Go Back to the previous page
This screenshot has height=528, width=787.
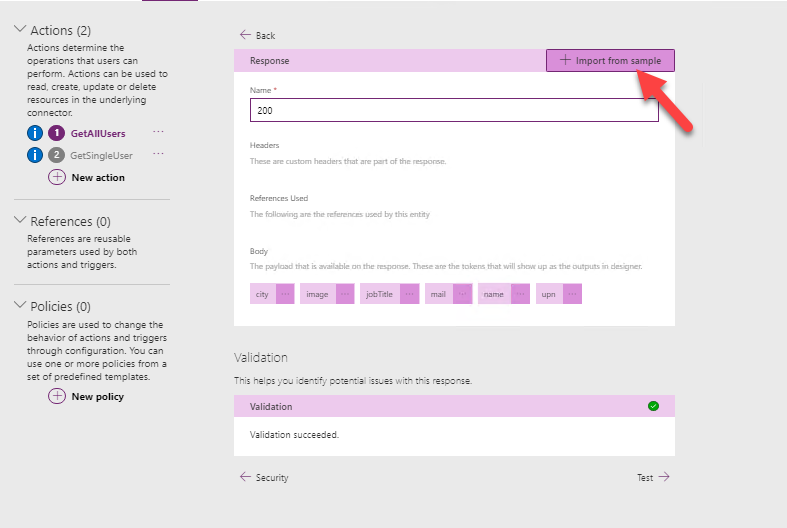[257, 35]
